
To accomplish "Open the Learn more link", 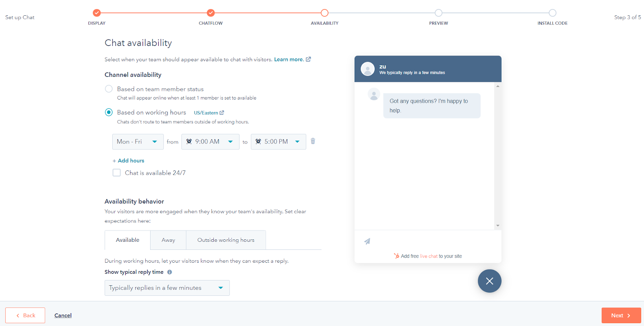I will (289, 59).
